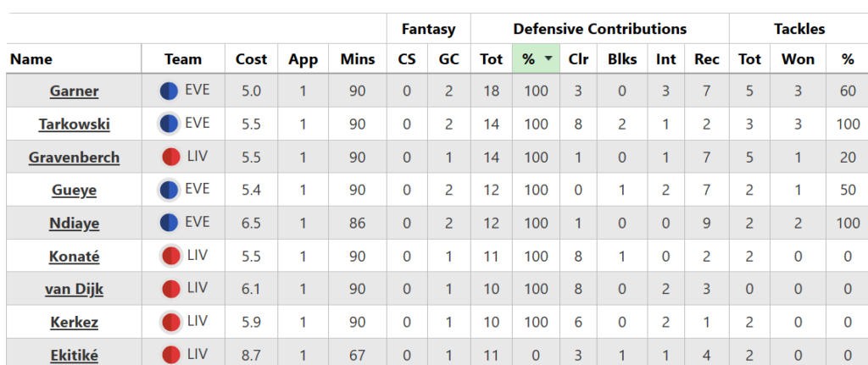Open the Garner player link
Viewport: 868px width, 365px height.
[x=74, y=91]
